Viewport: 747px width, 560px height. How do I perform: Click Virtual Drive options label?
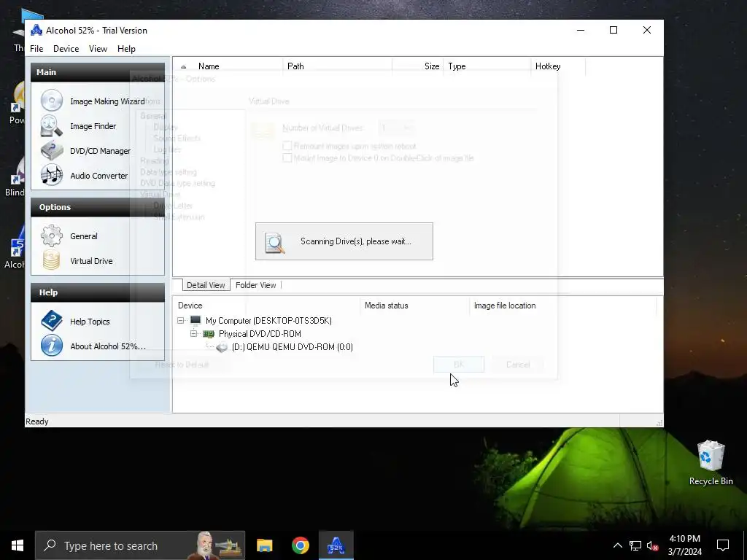point(91,260)
